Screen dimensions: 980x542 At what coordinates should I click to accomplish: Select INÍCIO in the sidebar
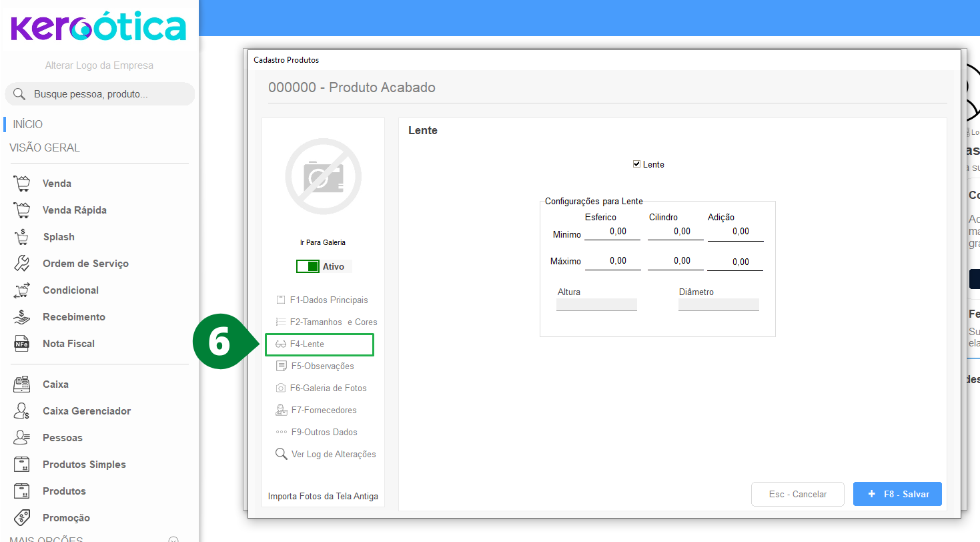[27, 124]
